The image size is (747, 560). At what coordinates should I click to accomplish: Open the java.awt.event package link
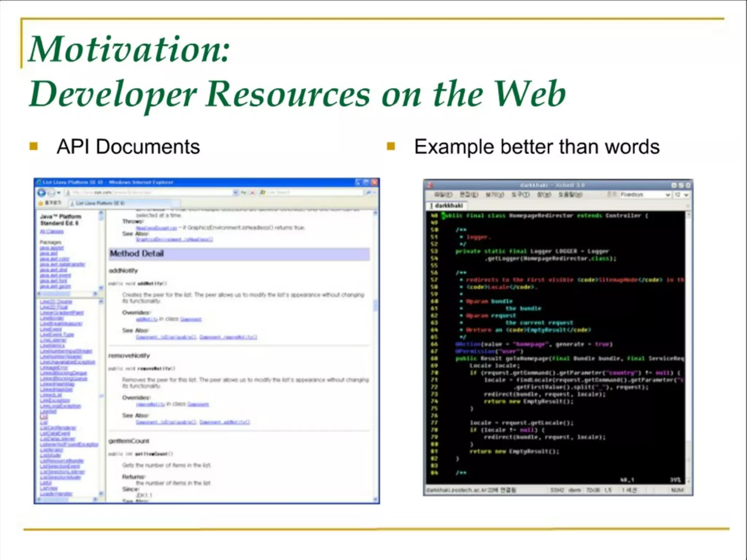[x=55, y=276]
